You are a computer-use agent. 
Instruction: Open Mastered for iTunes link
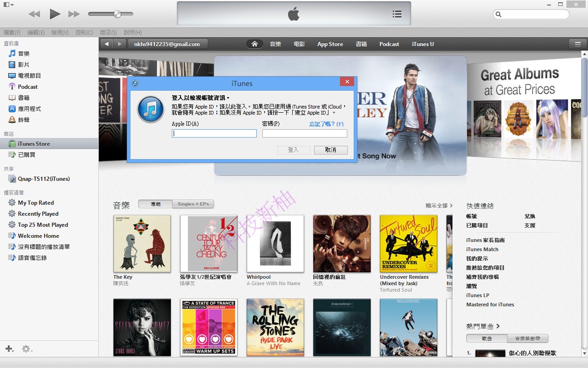pyautogui.click(x=490, y=305)
